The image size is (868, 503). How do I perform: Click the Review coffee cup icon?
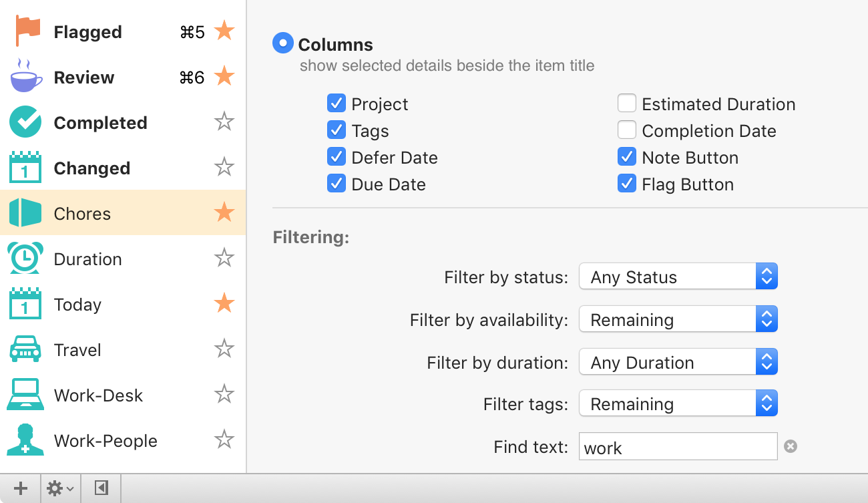coord(26,75)
